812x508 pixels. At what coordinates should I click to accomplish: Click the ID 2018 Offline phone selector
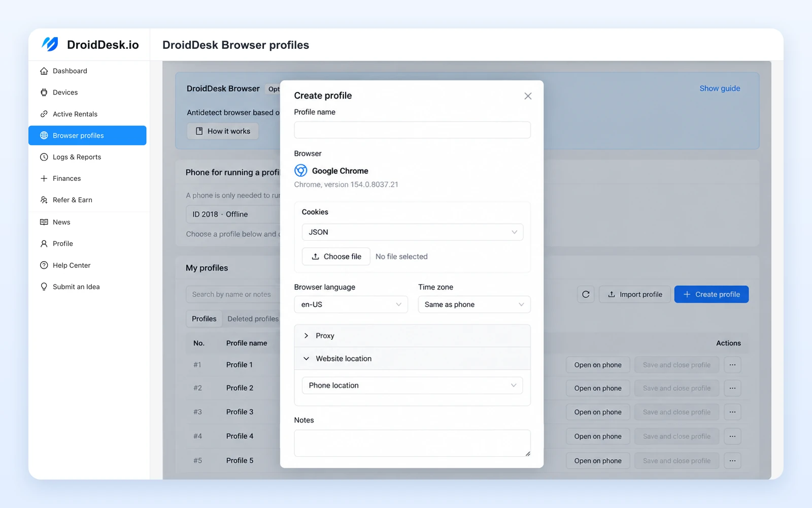233,214
